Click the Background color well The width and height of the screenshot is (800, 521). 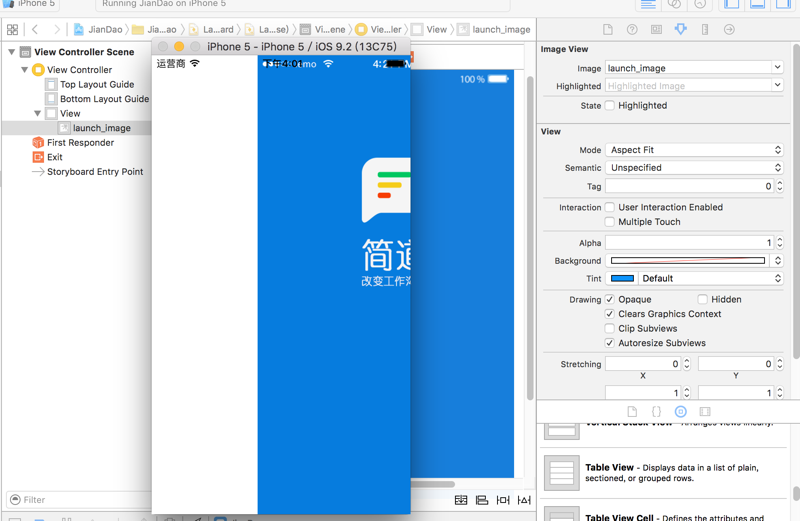tap(688, 261)
